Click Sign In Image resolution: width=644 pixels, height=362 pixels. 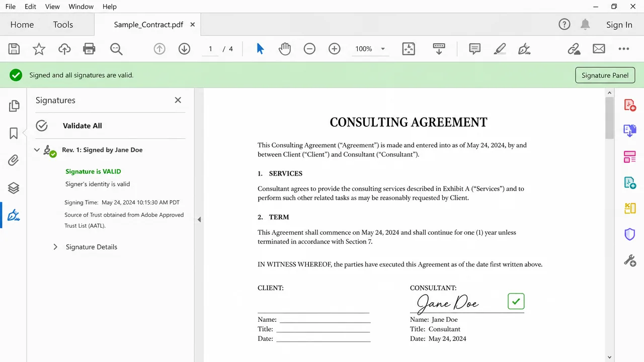point(619,25)
